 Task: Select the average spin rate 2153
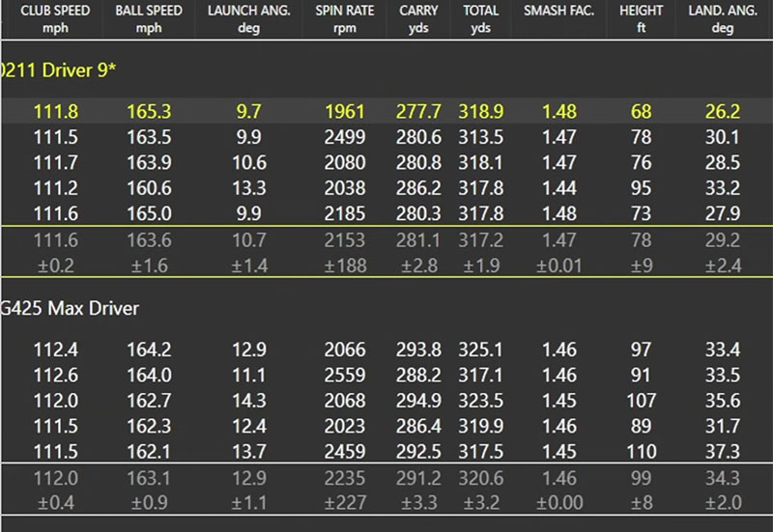tap(345, 240)
